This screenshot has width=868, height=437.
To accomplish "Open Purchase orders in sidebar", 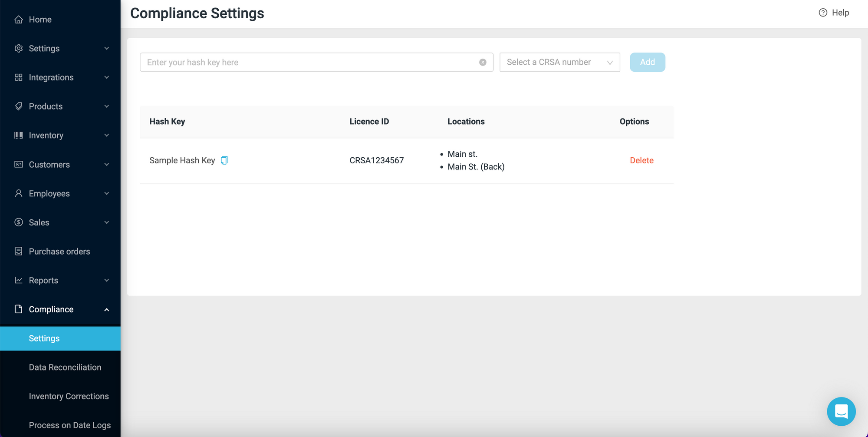I will pos(59,252).
